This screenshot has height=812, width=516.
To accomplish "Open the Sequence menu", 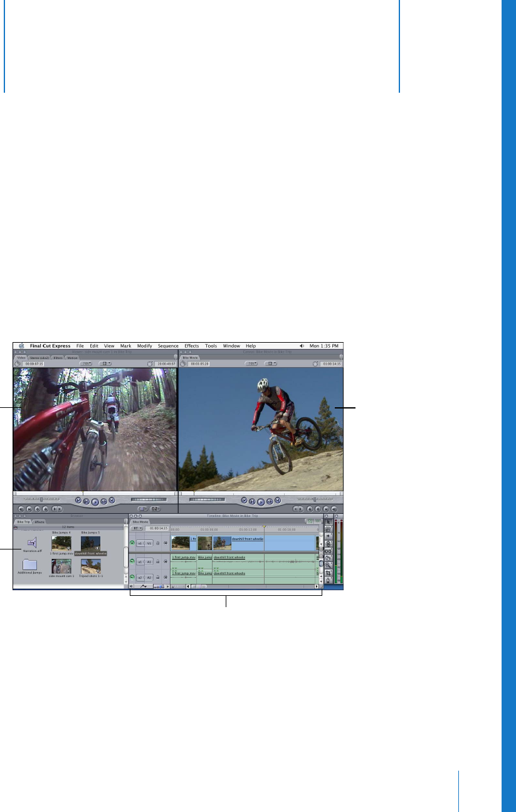I will (x=168, y=346).
